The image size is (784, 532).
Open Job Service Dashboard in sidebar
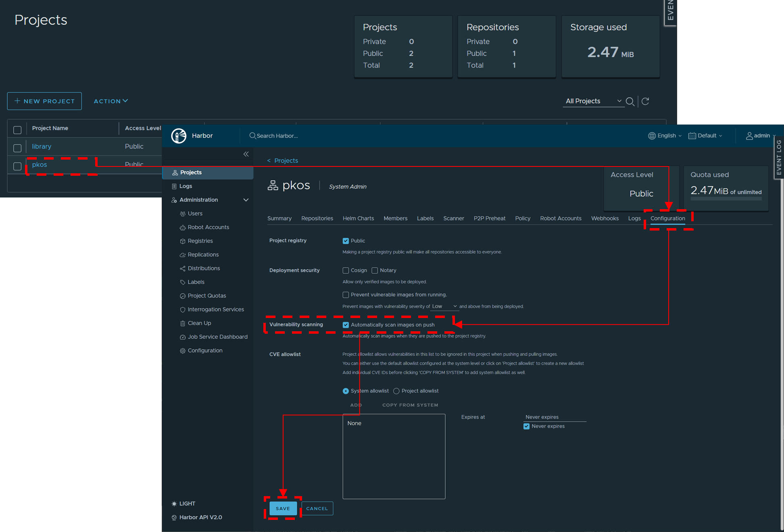click(x=217, y=337)
